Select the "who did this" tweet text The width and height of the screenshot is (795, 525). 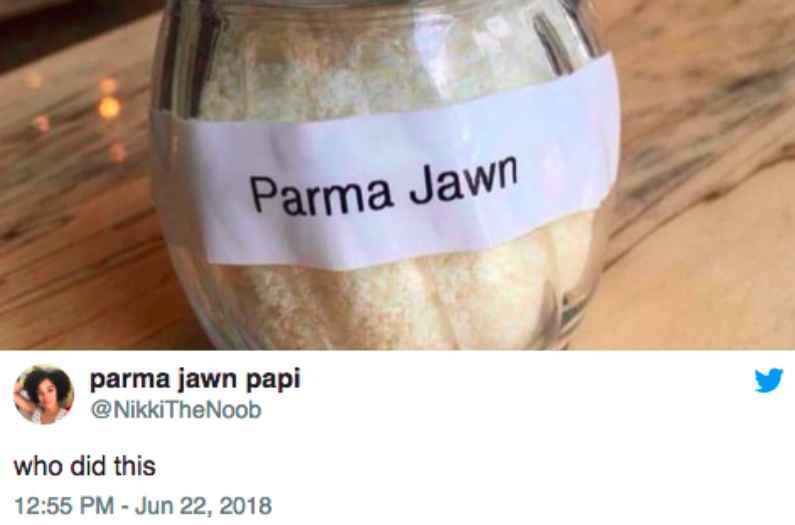pos(85,466)
